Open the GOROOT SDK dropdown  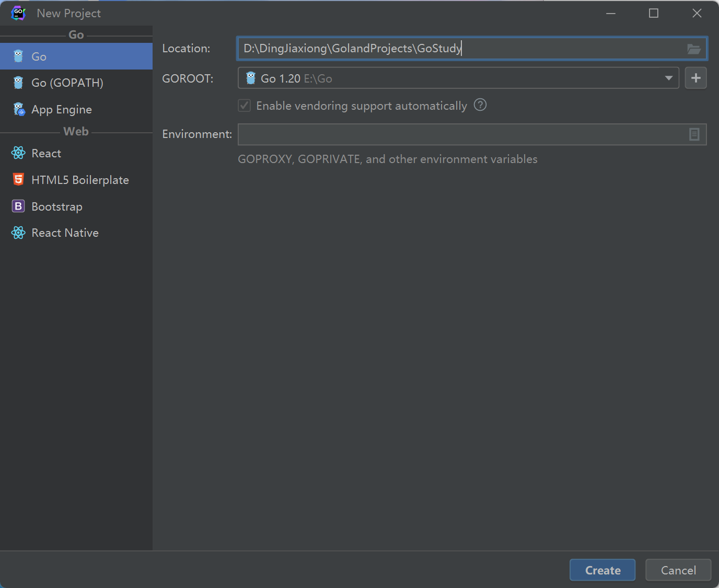[x=458, y=78]
